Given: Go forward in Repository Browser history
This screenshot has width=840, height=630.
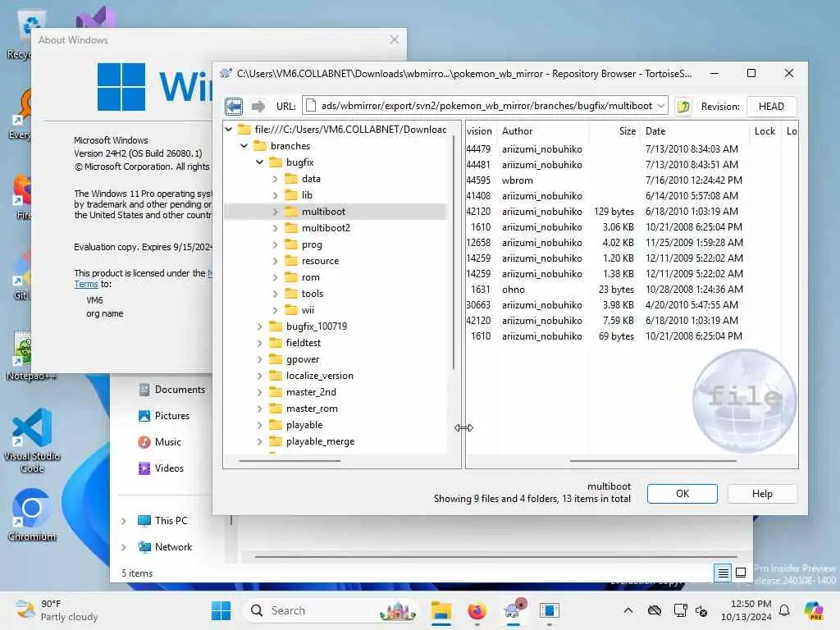Looking at the screenshot, I should 258,106.
